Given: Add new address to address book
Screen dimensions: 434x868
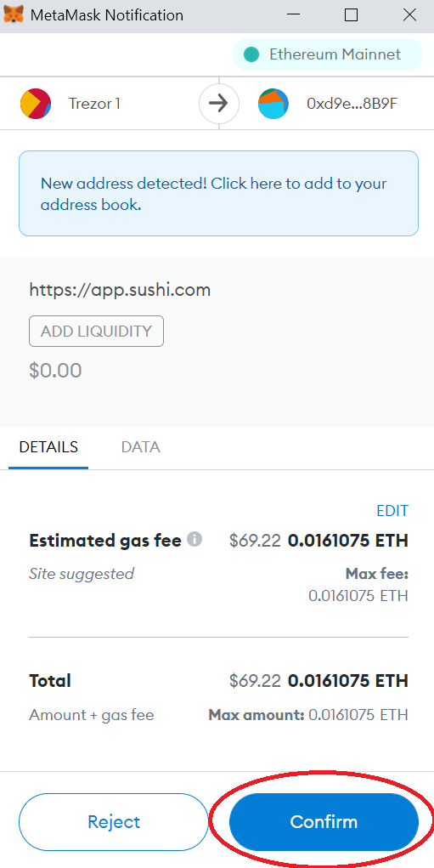Looking at the screenshot, I should coord(218,194).
